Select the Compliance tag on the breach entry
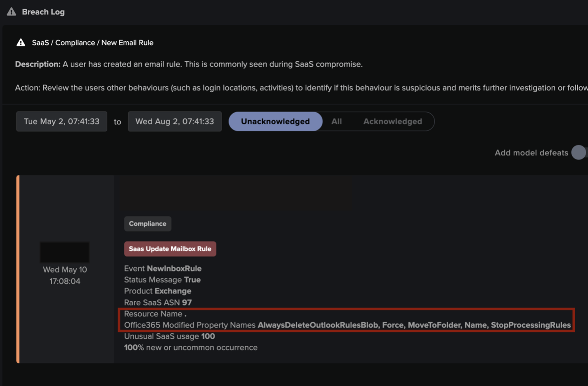Screen dimensions: 588x386 click(147, 224)
